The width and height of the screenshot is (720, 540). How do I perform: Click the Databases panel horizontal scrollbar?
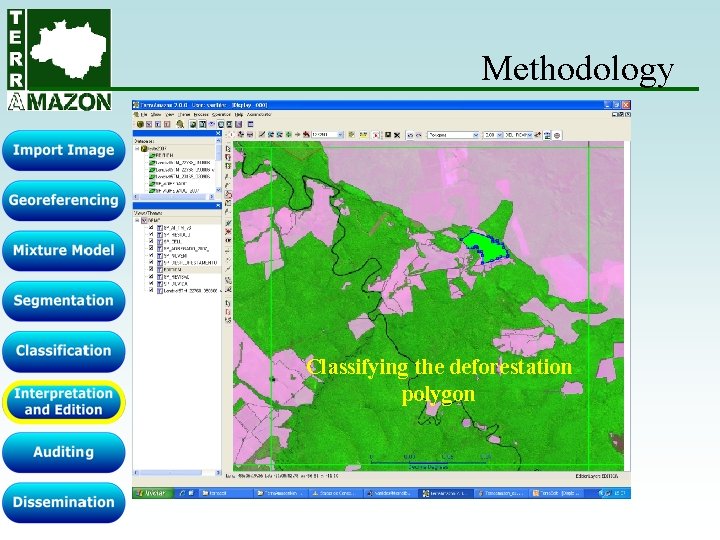coord(174,197)
